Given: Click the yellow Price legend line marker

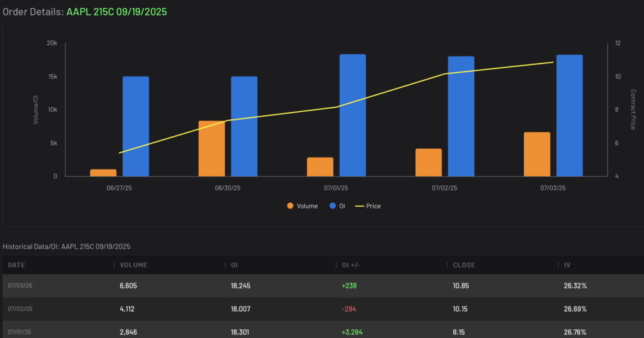Looking at the screenshot, I should pos(359,206).
